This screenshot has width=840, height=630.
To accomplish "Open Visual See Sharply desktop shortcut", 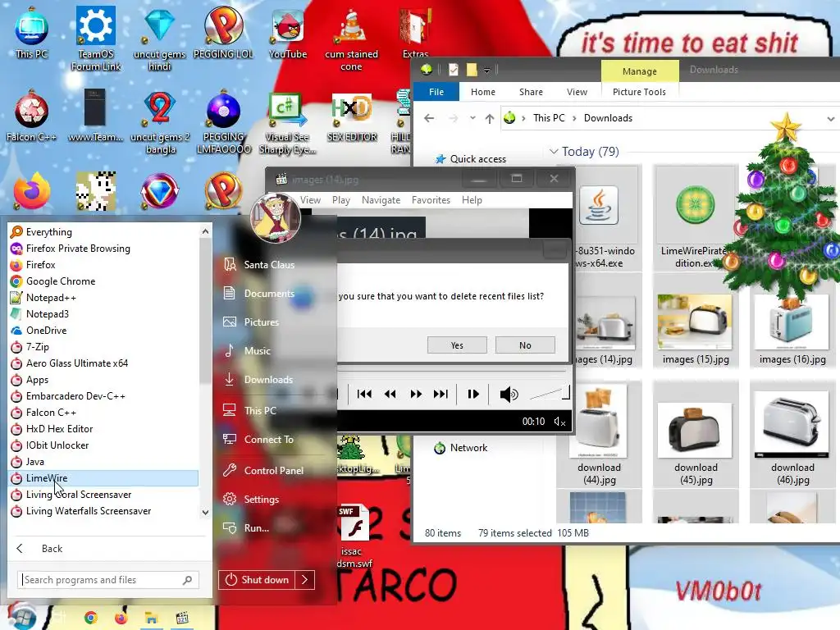I will pyautogui.click(x=287, y=123).
